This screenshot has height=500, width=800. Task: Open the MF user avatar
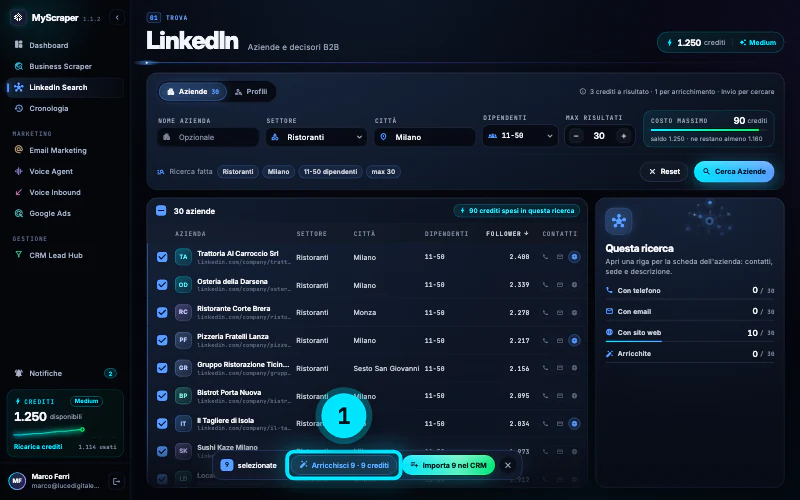(17, 481)
